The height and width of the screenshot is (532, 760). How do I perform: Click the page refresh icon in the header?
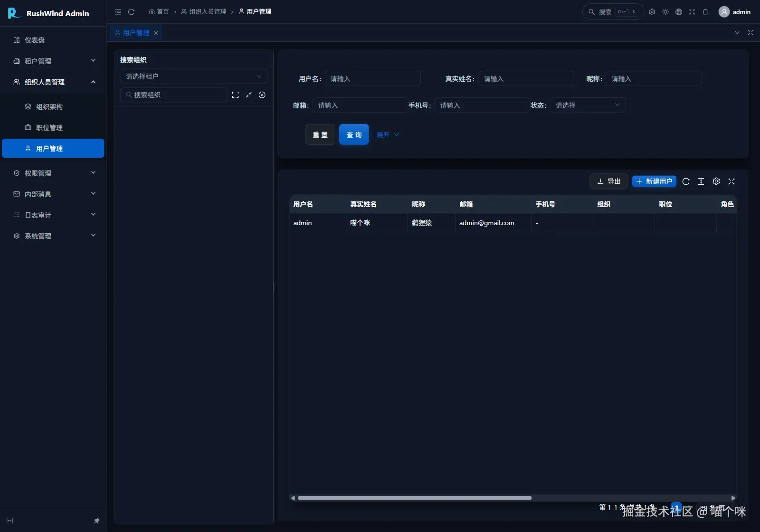pyautogui.click(x=132, y=12)
